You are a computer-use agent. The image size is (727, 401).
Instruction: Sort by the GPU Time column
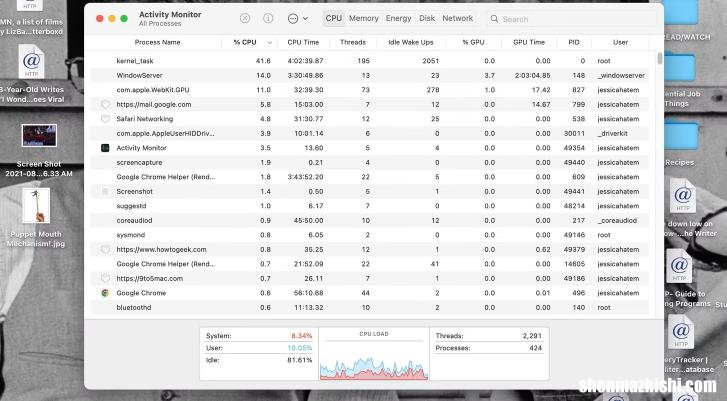(529, 42)
